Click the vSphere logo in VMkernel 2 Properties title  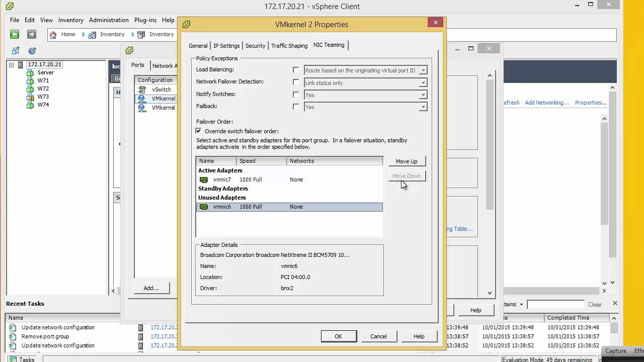[x=186, y=24]
